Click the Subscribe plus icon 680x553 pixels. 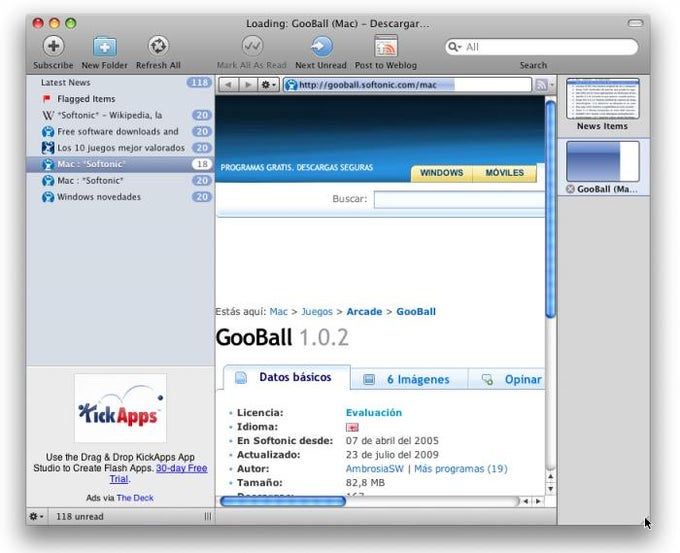pos(53,46)
